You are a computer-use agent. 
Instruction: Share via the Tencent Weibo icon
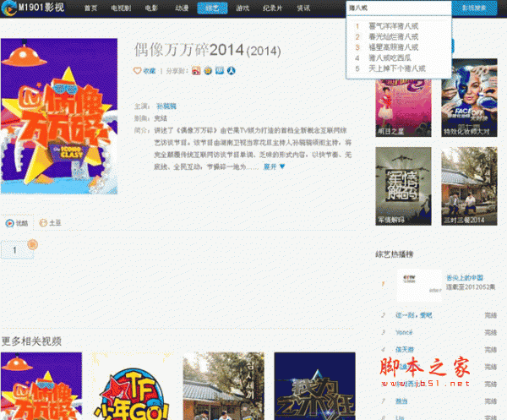(x=220, y=70)
